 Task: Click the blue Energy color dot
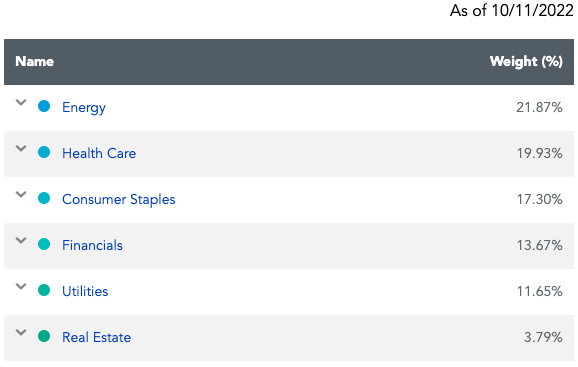(44, 106)
